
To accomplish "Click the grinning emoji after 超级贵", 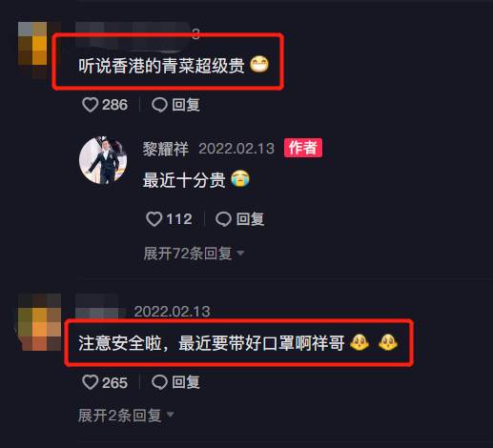I will click(x=259, y=65).
